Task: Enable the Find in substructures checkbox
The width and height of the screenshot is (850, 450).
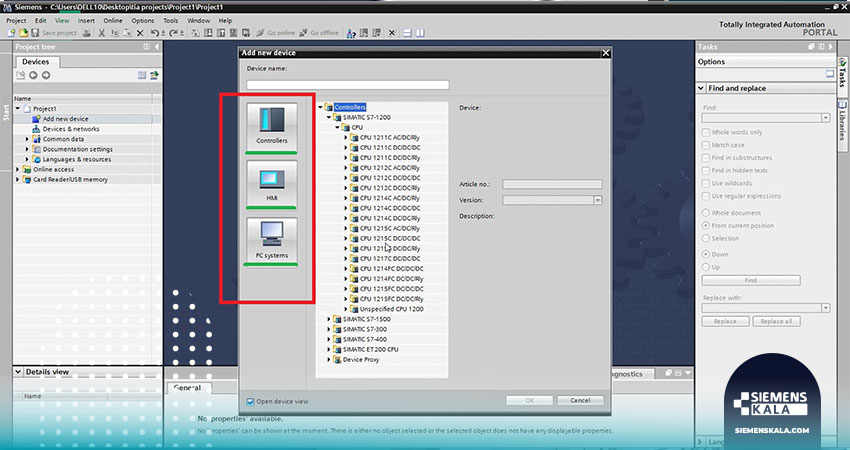Action: 706,158
